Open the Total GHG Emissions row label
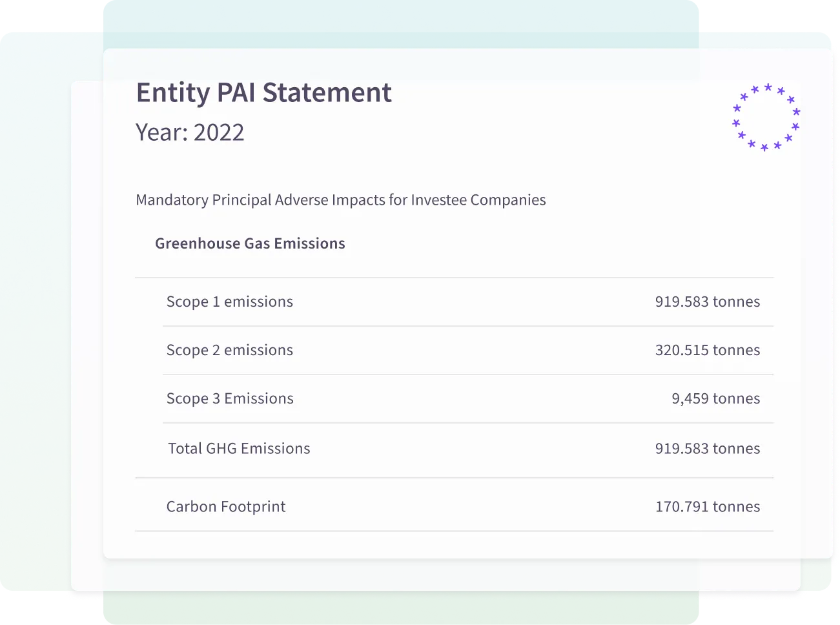The image size is (840, 625). tap(239, 448)
